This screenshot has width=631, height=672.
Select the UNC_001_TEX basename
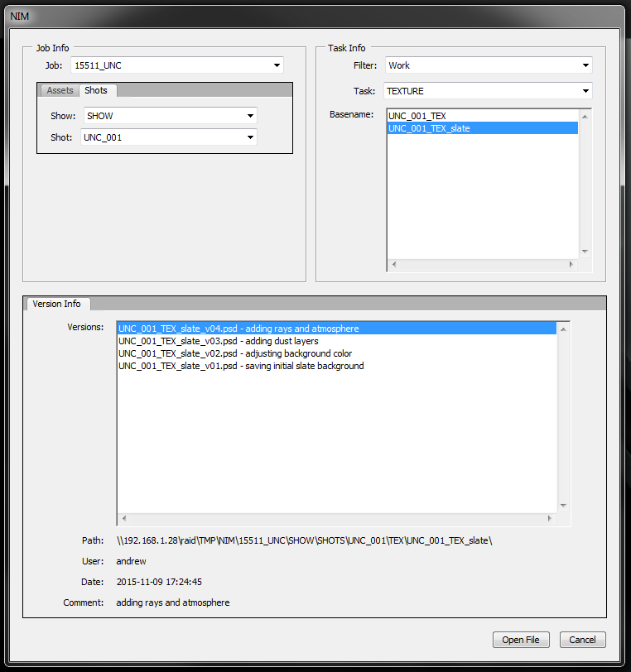tap(417, 117)
